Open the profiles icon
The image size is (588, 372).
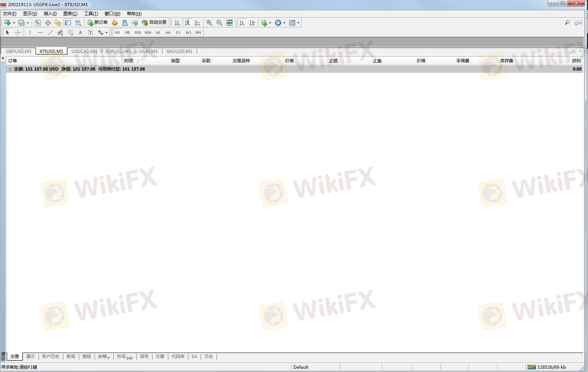tap(22, 23)
